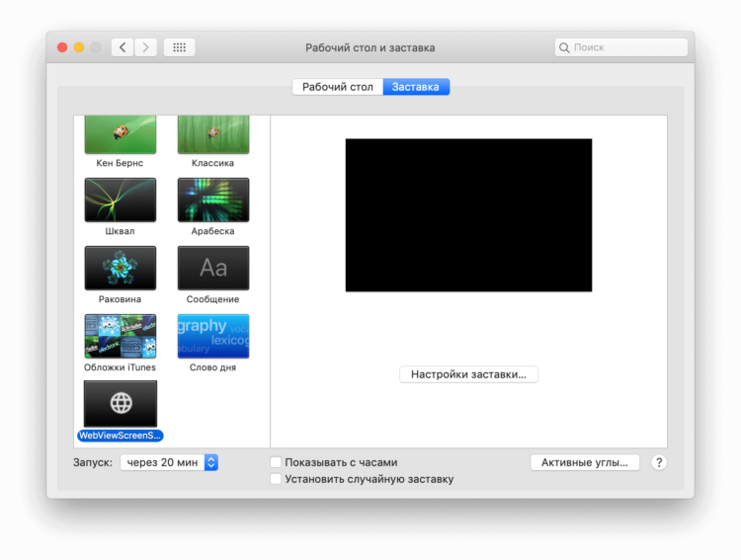This screenshot has height=560, width=741.
Task: Click the Слово дня label text
Action: [x=212, y=367]
